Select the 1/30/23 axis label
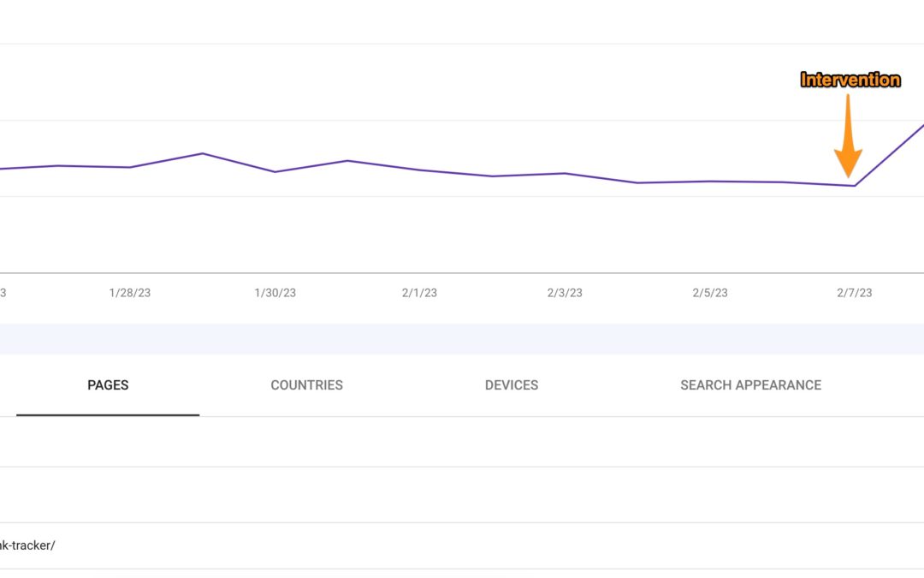 (x=275, y=292)
